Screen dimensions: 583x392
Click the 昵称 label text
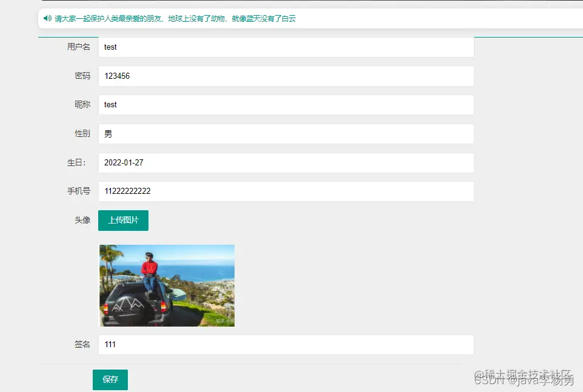(x=82, y=104)
